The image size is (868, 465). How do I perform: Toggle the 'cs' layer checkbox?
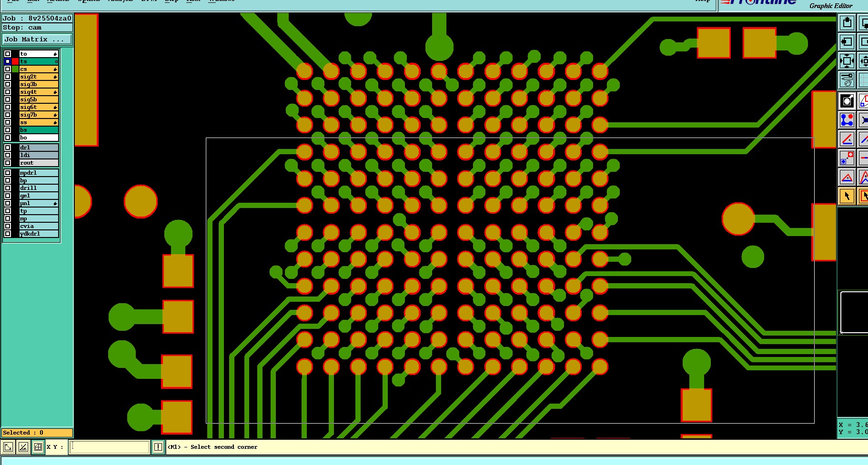8,69
